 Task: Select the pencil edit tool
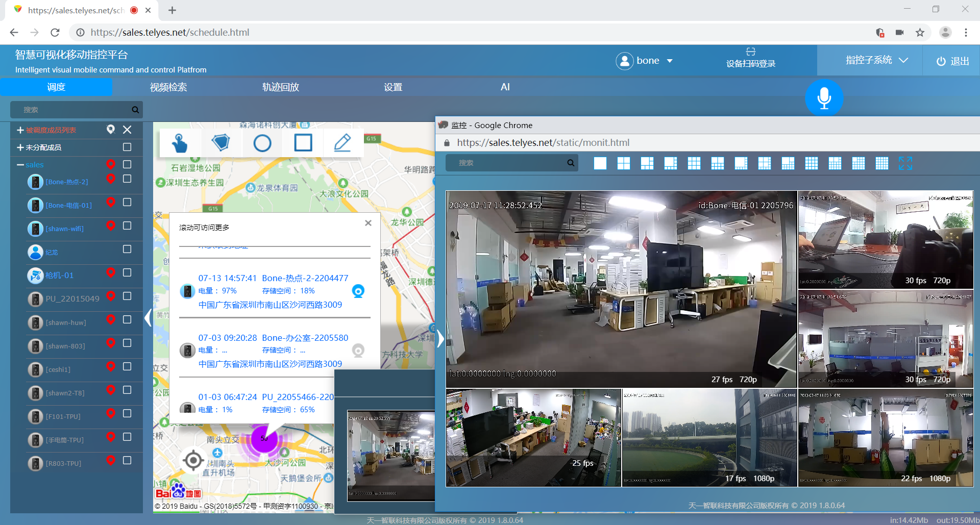point(342,143)
